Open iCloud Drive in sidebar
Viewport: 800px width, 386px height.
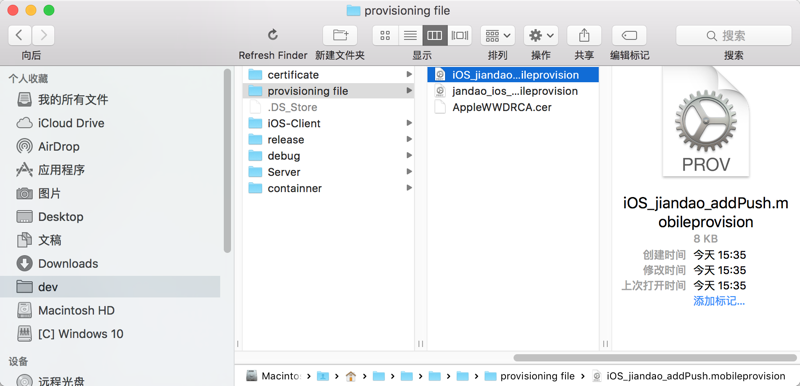click(x=110, y=123)
